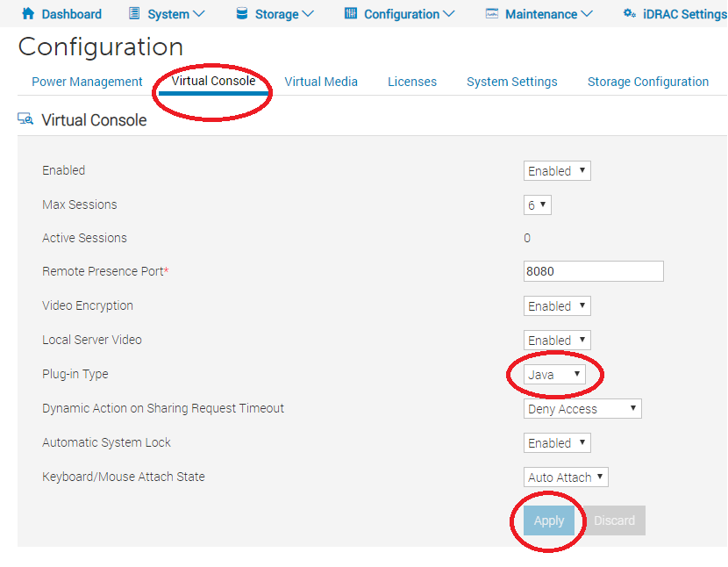
Task: Change the Max Sessions value dropdown
Action: click(x=537, y=205)
